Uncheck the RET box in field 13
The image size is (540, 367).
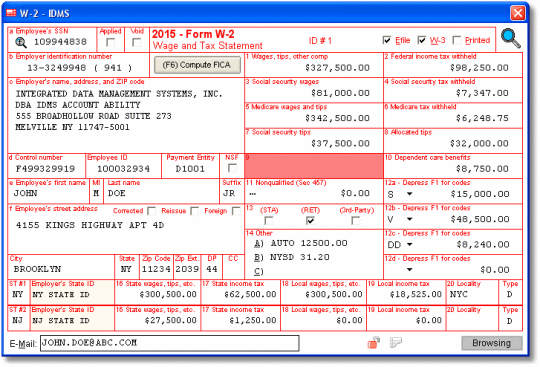310,220
